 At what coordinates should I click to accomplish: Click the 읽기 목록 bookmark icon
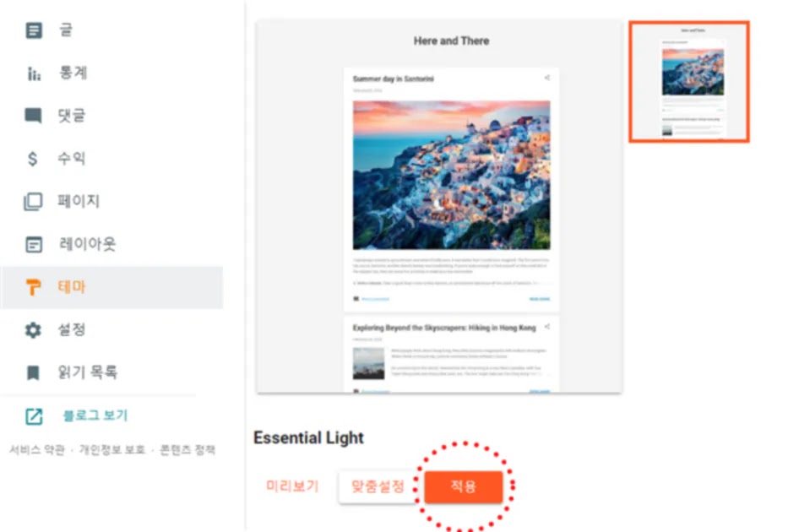point(33,372)
